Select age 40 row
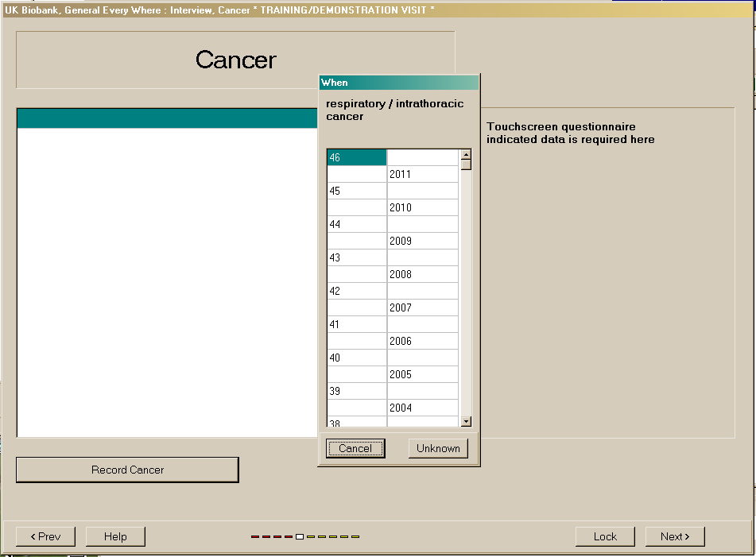Viewport: 756px width, 557px height. (x=356, y=358)
